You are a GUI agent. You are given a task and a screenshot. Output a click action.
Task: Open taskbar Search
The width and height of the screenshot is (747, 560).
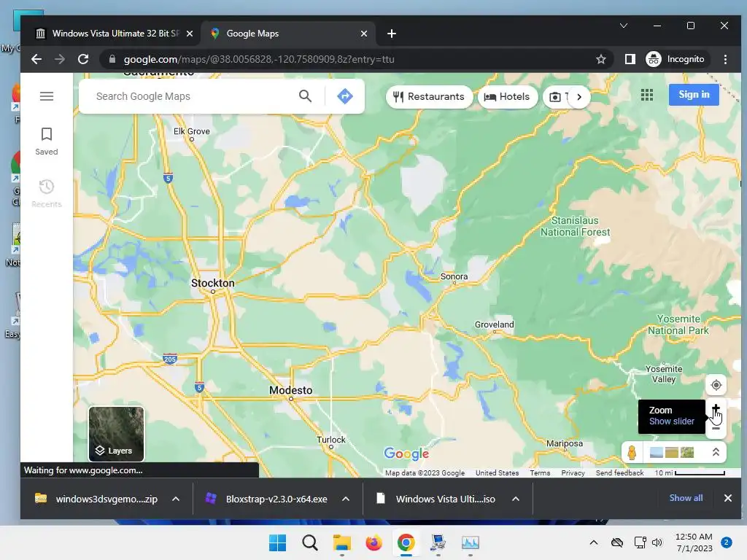point(309,542)
